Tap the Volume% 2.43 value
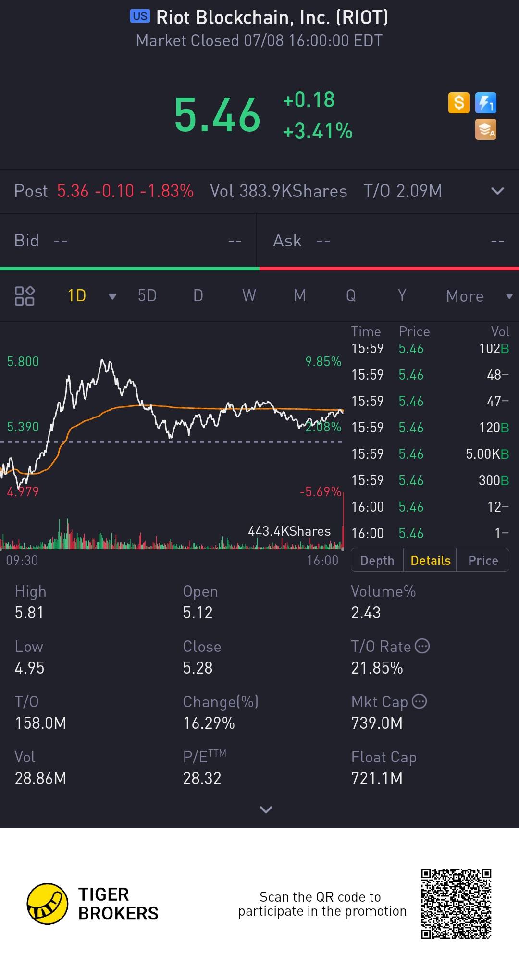 [366, 612]
